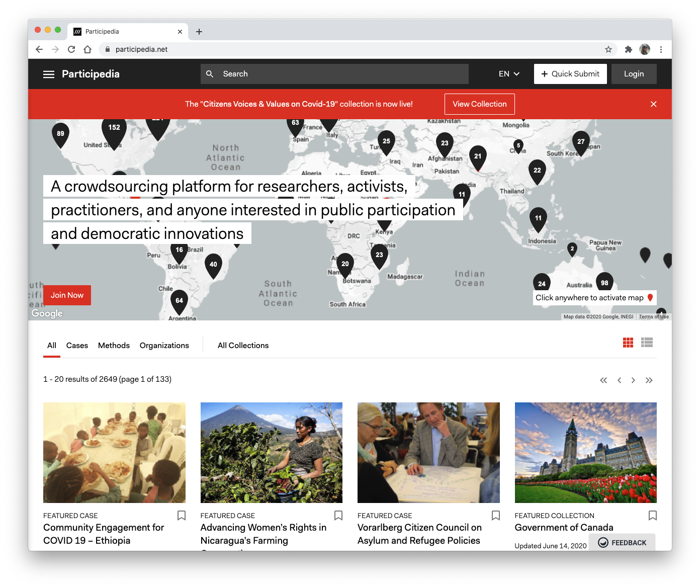Close the Participedia browser tab

click(180, 32)
